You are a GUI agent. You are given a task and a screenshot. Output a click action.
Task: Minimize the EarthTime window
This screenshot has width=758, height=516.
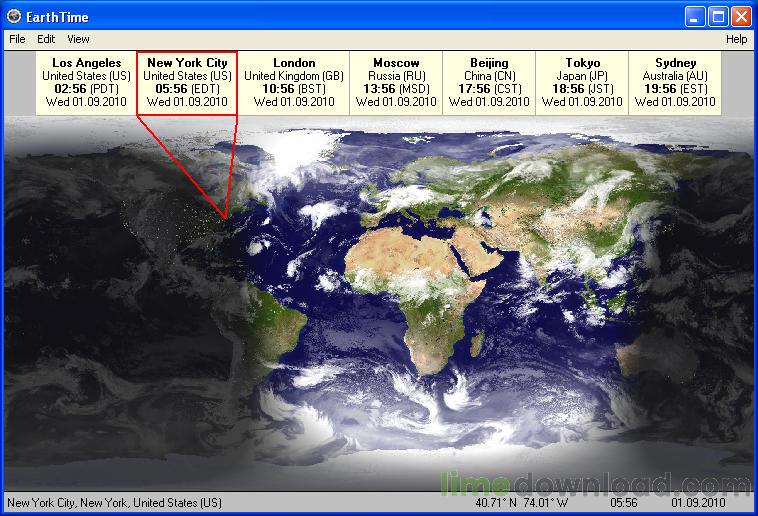[x=696, y=16]
